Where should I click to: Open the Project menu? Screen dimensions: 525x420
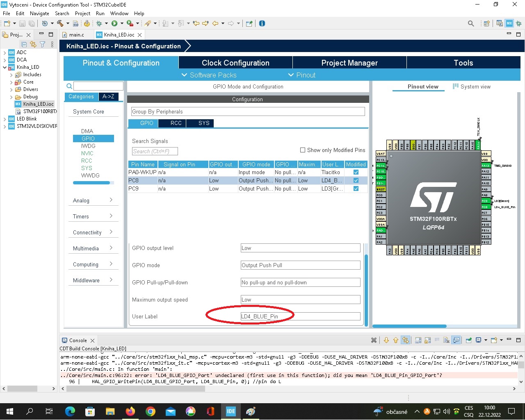82,13
